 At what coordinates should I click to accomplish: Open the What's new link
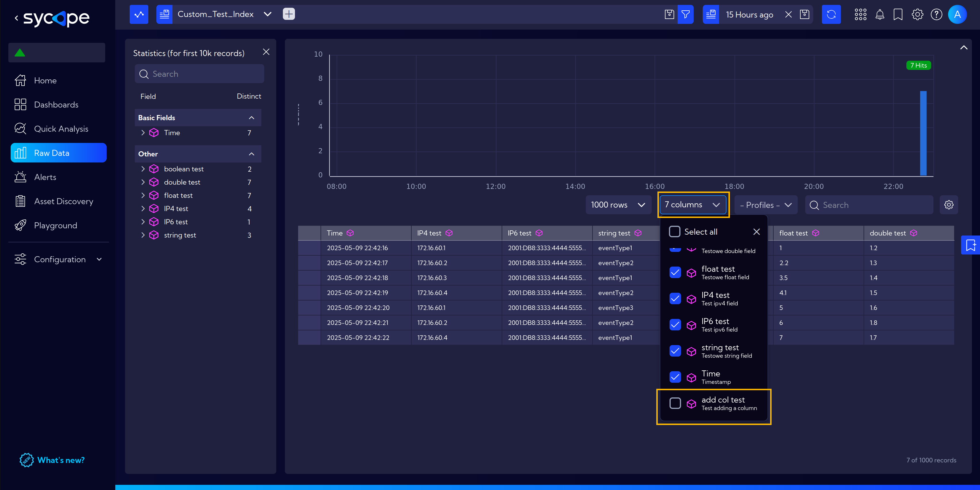53,460
